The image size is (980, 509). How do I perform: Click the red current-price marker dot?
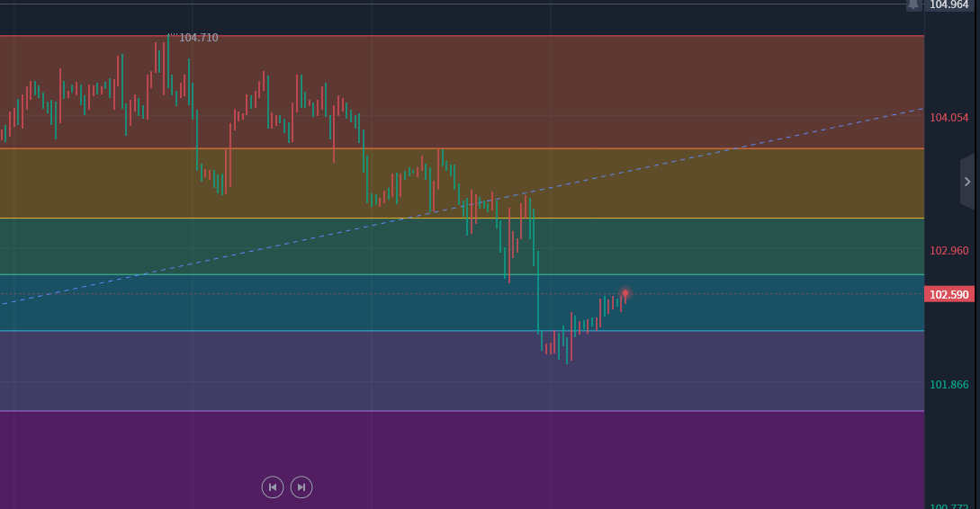(625, 293)
